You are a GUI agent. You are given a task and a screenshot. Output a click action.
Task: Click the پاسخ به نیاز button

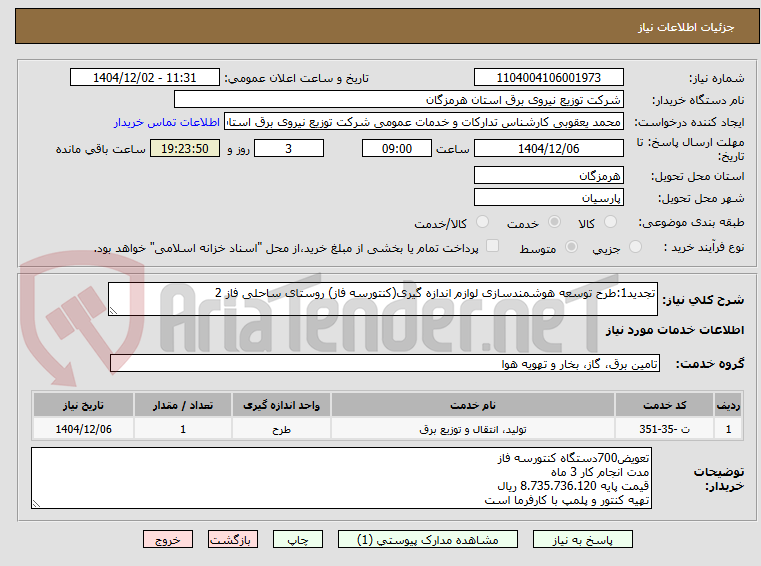582,540
